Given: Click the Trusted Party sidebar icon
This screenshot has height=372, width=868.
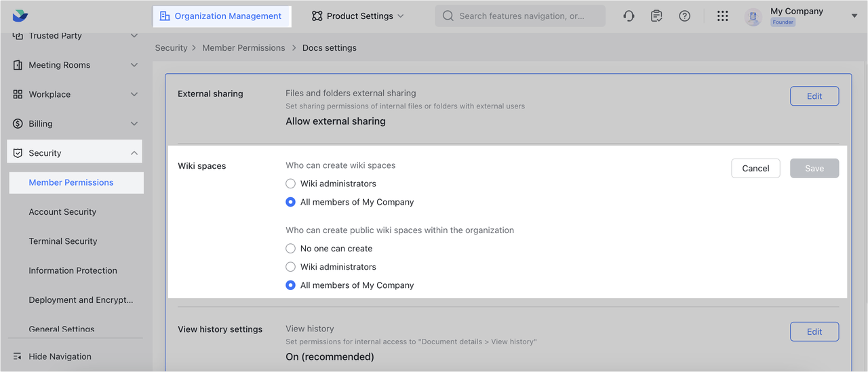Looking at the screenshot, I should pyautogui.click(x=18, y=36).
